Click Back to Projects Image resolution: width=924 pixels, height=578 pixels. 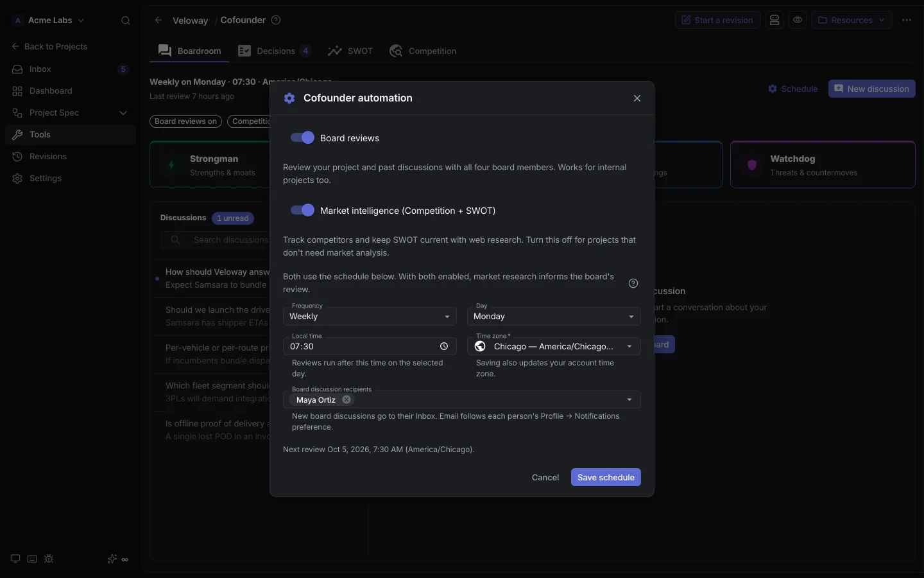49,47
